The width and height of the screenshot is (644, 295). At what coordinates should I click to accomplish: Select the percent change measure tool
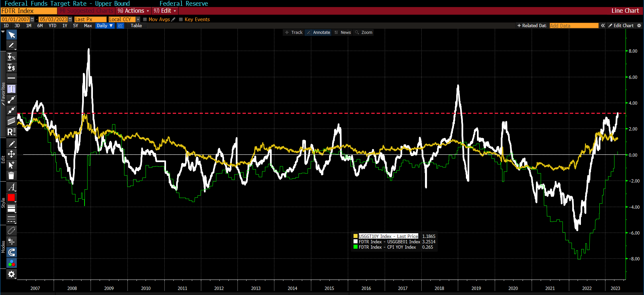click(x=11, y=57)
